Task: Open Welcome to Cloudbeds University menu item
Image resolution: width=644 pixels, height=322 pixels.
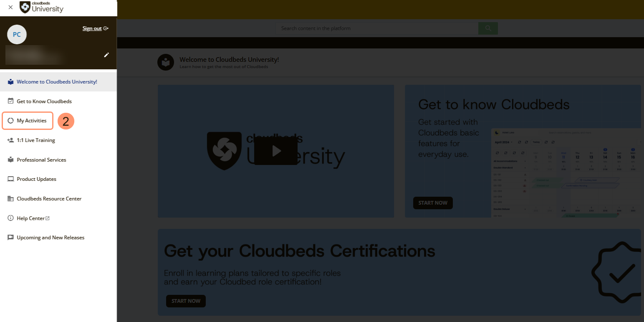Action: coord(57,82)
